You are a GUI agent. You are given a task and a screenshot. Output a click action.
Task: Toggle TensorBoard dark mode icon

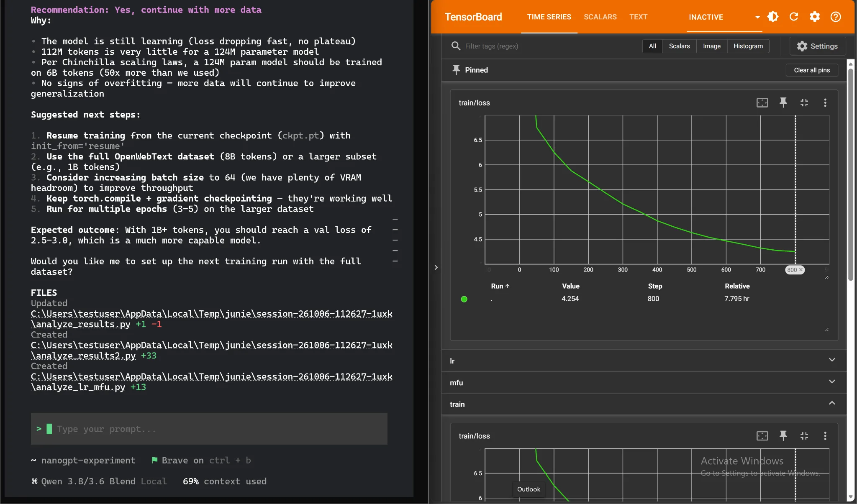click(773, 17)
